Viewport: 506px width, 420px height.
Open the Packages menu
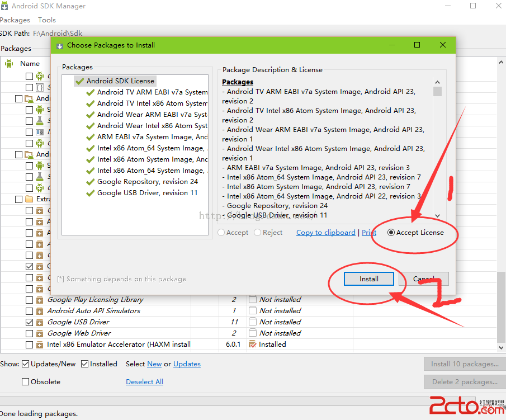[15, 20]
